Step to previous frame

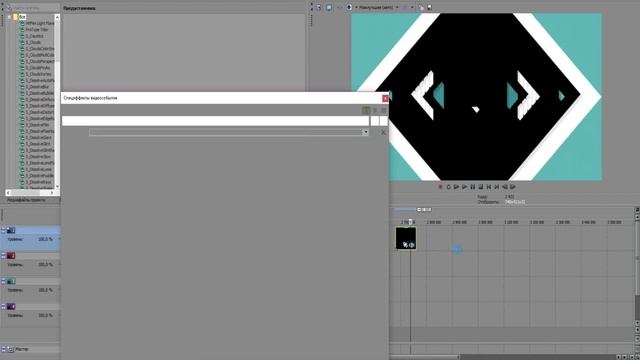click(505, 187)
